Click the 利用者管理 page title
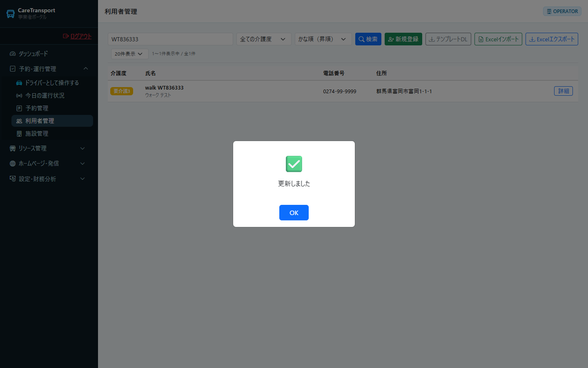This screenshot has height=368, width=588. click(x=121, y=11)
